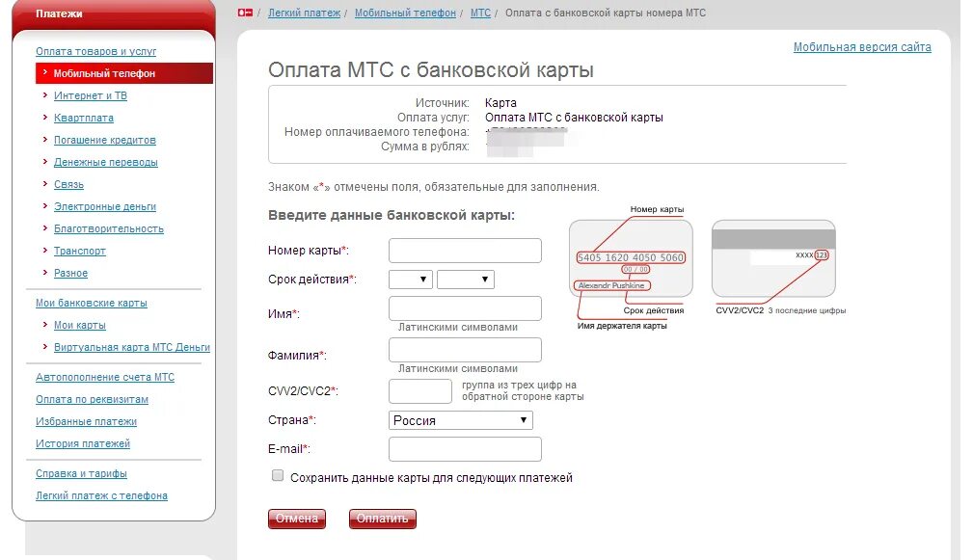Select Разное in sidebar menu
Image resolution: width=973 pixels, height=560 pixels.
tap(70, 273)
